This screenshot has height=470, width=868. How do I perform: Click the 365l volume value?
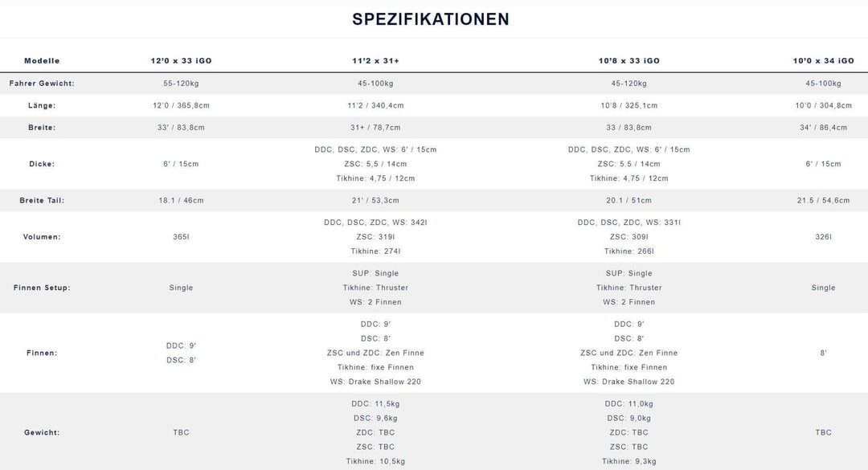[x=182, y=237]
